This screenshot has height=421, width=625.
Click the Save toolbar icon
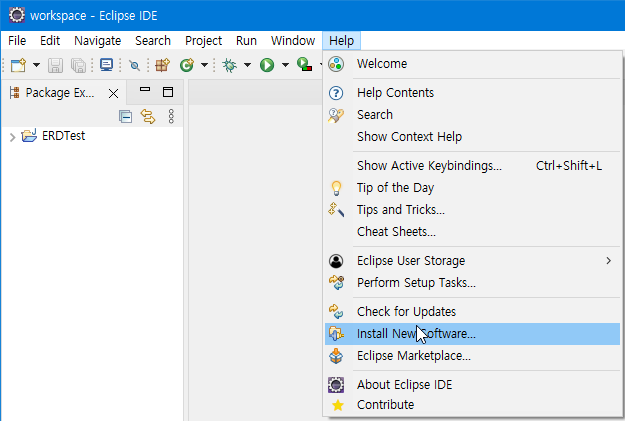(55, 65)
